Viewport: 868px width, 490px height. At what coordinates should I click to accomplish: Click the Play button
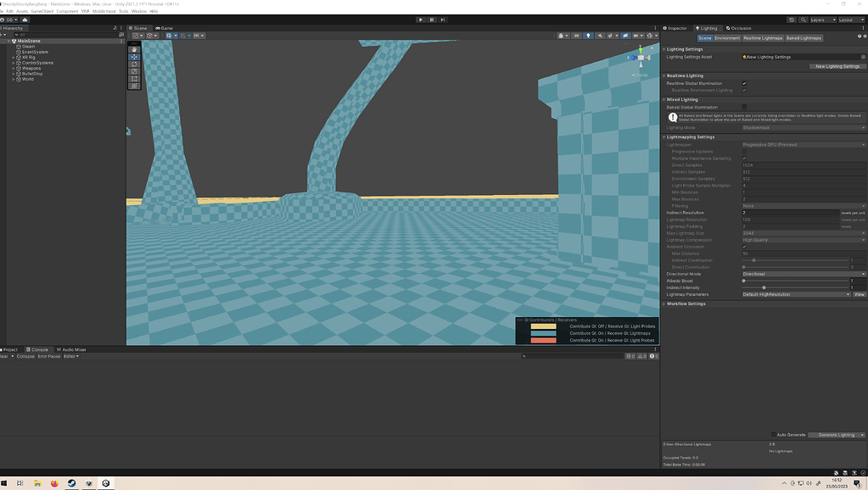[x=421, y=19]
